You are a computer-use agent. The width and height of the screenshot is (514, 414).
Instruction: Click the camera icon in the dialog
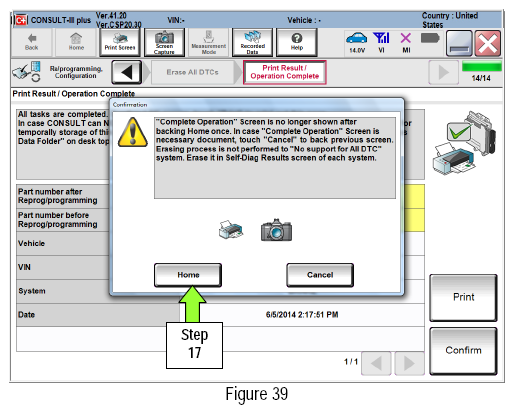276,230
